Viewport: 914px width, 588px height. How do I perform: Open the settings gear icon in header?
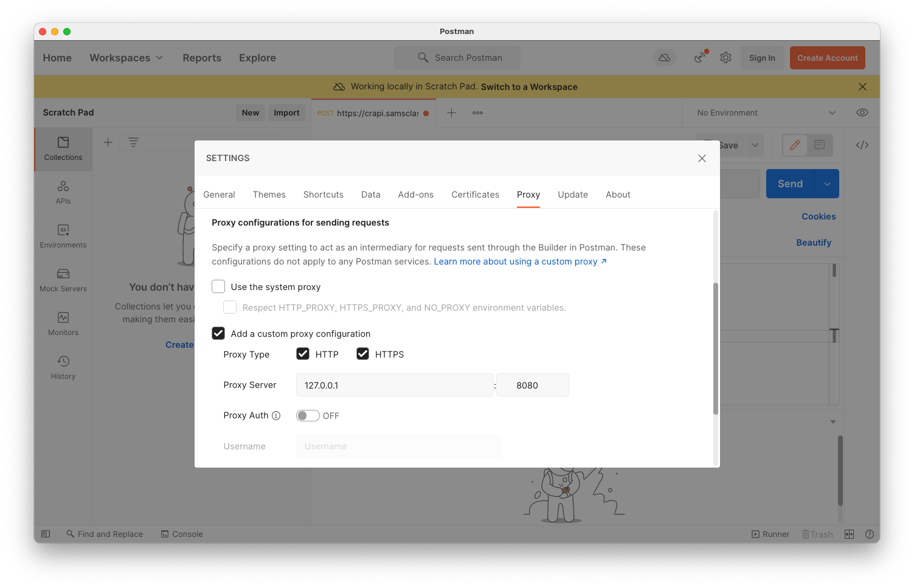[x=725, y=58]
